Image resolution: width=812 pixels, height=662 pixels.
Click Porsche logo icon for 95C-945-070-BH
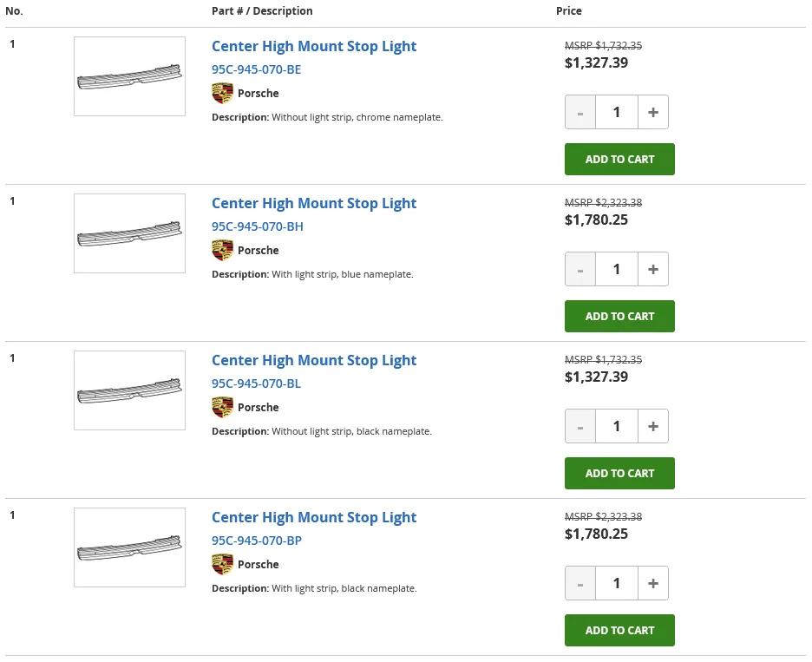click(x=222, y=251)
